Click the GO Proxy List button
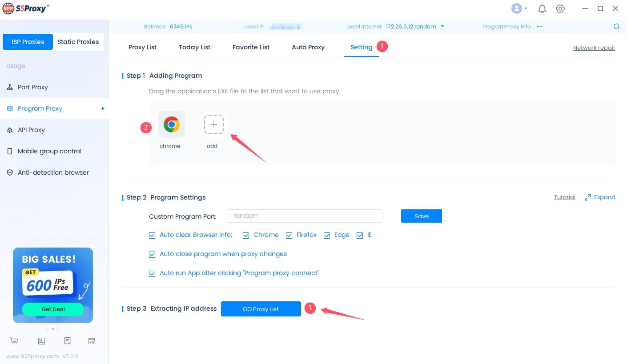Screen dimensions: 627x364 (261, 309)
